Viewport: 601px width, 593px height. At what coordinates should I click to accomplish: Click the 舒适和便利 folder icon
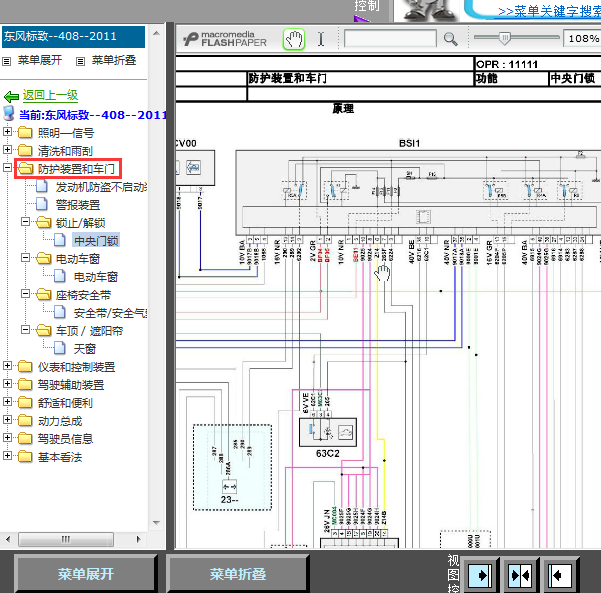coord(25,402)
